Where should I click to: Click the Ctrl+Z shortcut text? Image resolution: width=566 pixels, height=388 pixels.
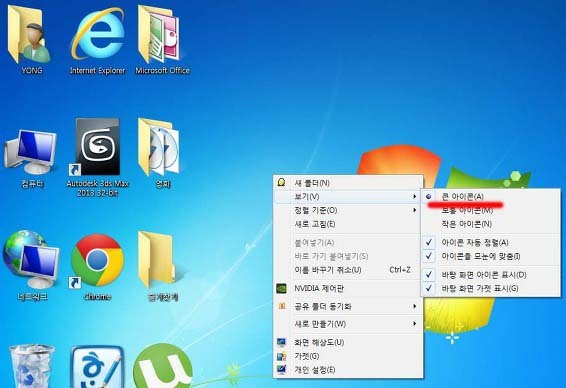click(400, 270)
